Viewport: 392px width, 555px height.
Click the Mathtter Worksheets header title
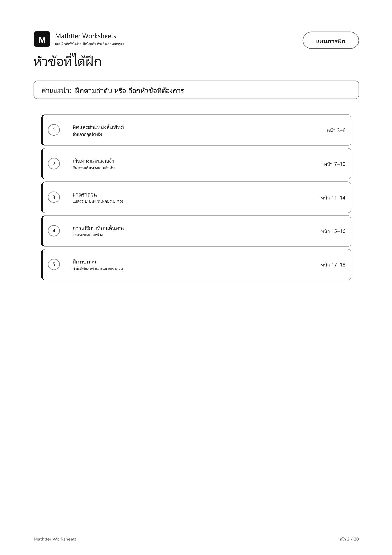coord(86,36)
